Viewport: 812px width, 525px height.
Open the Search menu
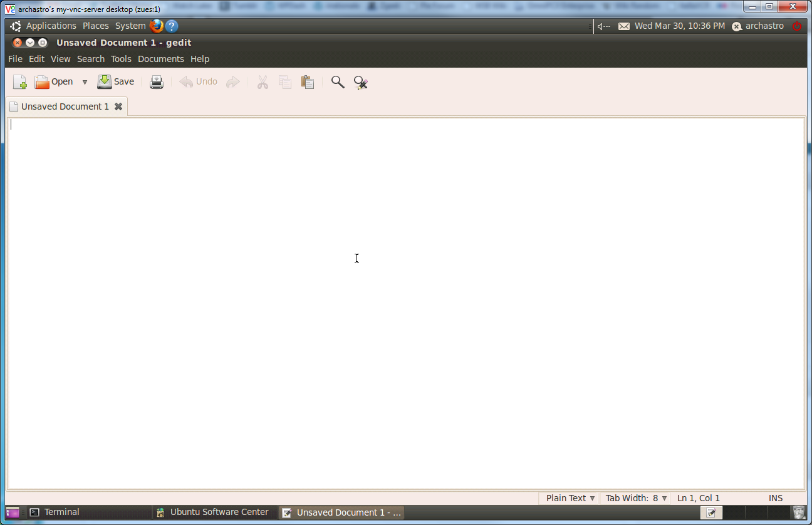point(91,59)
